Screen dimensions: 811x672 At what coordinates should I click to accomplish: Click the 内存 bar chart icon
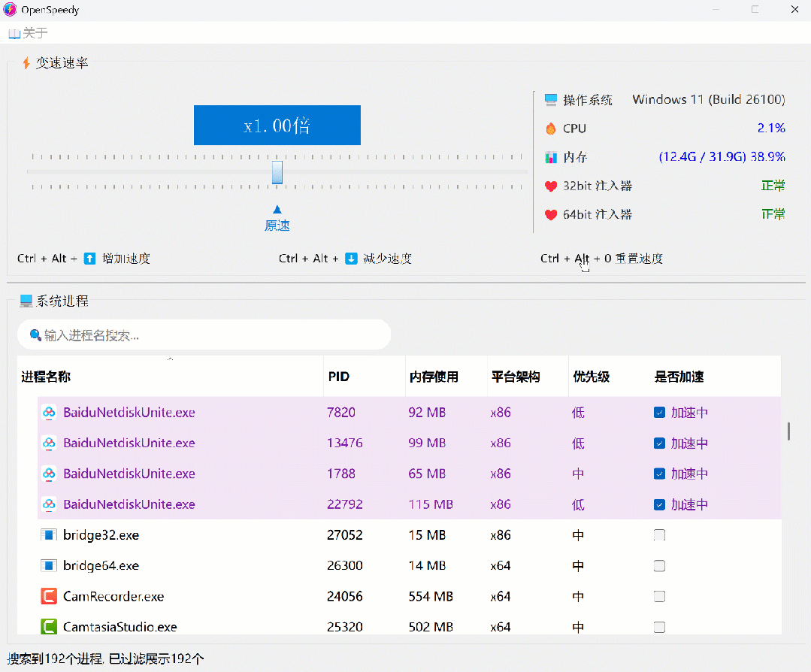point(551,157)
